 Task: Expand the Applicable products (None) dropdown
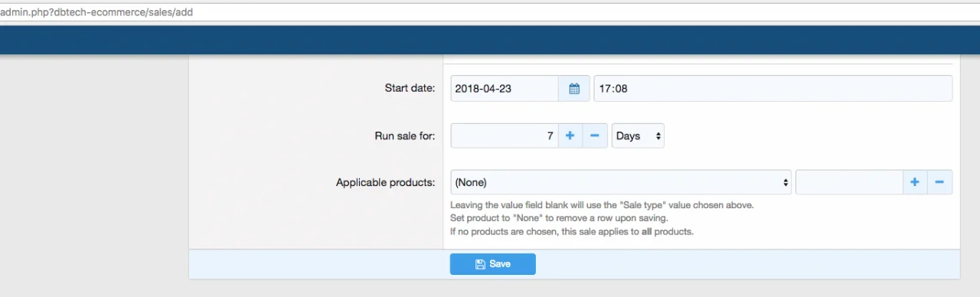[x=621, y=182]
